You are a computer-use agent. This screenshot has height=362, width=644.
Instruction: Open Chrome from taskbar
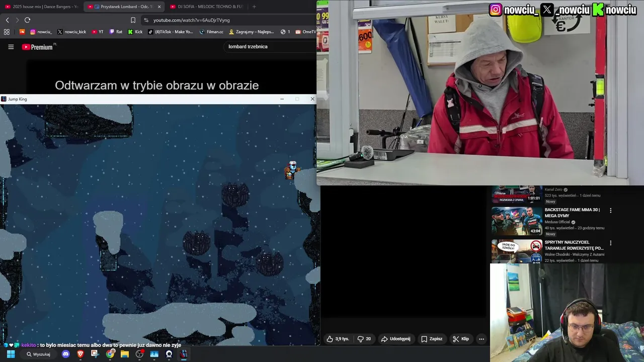pos(110,354)
